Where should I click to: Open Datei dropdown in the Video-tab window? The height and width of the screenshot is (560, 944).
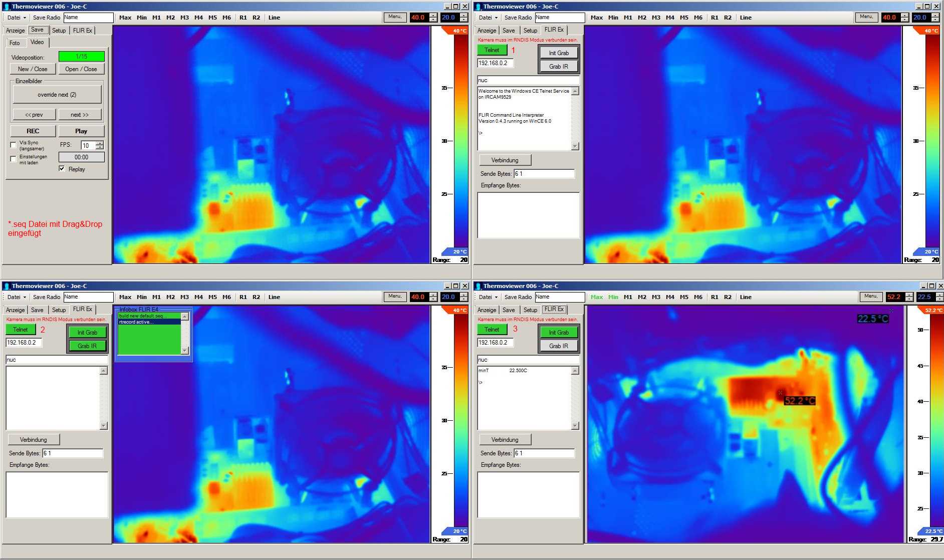pos(16,18)
